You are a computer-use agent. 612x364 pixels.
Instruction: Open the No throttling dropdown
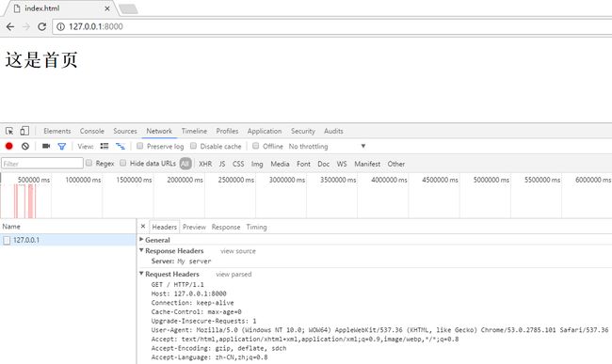(327, 146)
